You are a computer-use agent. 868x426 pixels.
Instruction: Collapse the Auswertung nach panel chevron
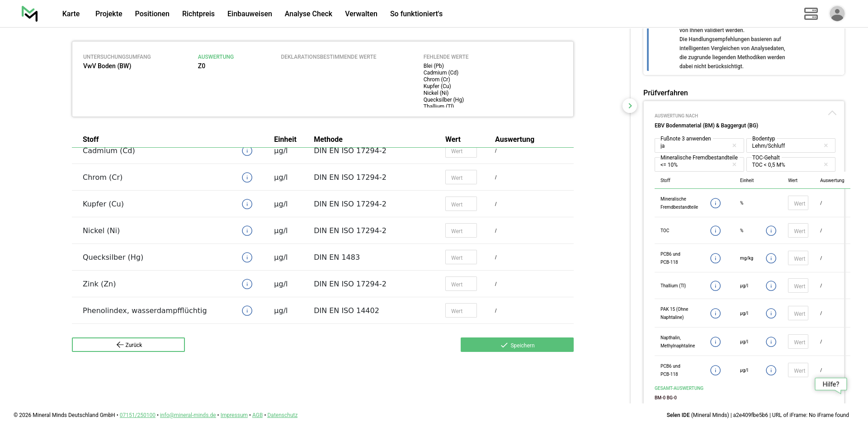[832, 113]
